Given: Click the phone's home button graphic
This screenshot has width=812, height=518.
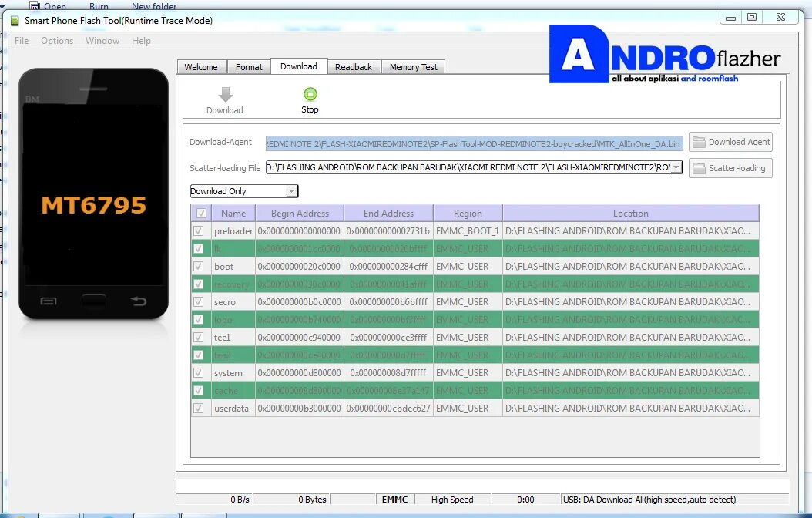Looking at the screenshot, I should coord(94,301).
